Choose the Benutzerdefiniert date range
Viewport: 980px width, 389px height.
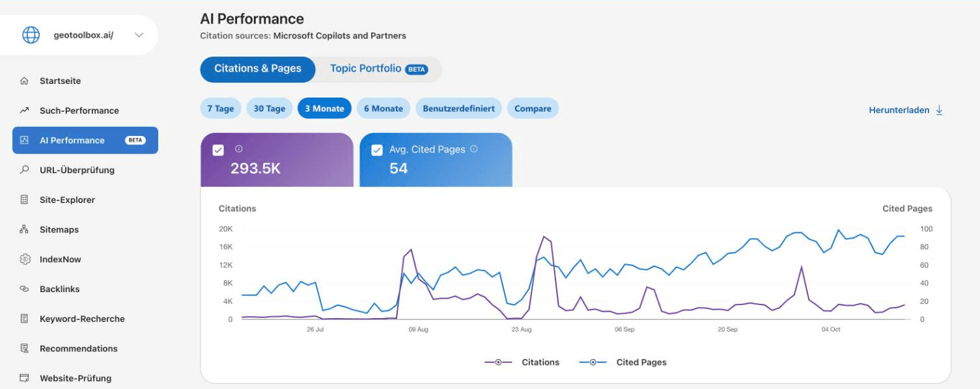pos(458,109)
